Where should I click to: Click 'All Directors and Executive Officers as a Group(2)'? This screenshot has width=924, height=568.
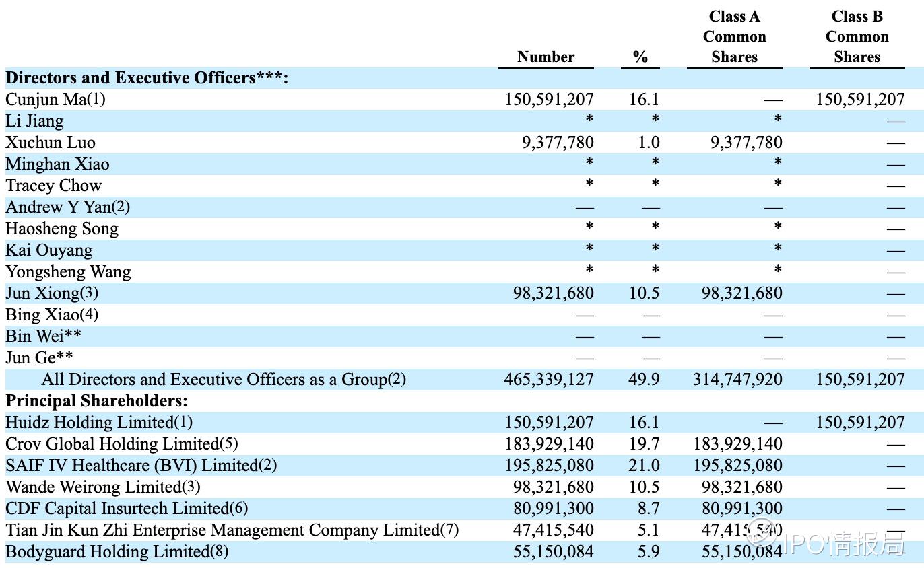click(x=224, y=380)
